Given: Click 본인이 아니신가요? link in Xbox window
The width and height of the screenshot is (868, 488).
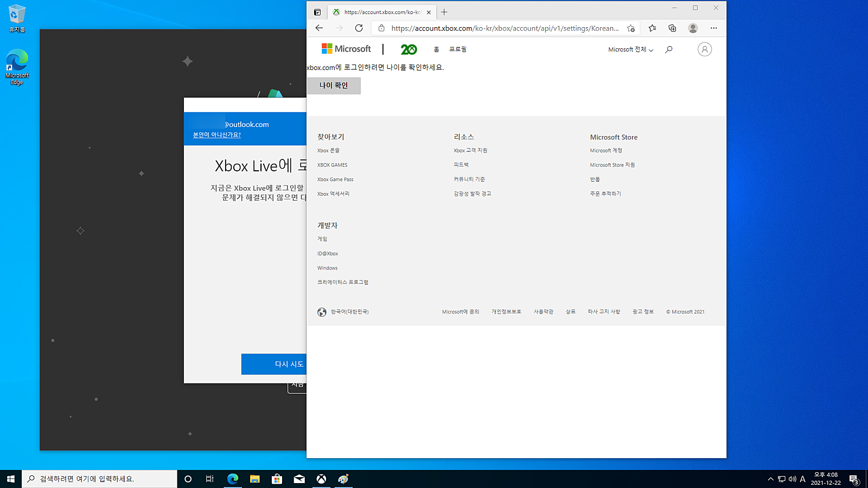Looking at the screenshot, I should pyautogui.click(x=217, y=135).
